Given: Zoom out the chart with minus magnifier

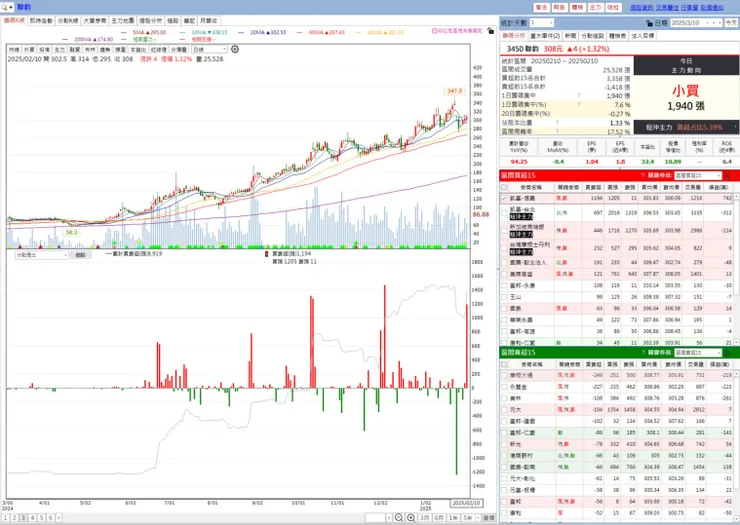Looking at the screenshot, I should [x=399, y=518].
